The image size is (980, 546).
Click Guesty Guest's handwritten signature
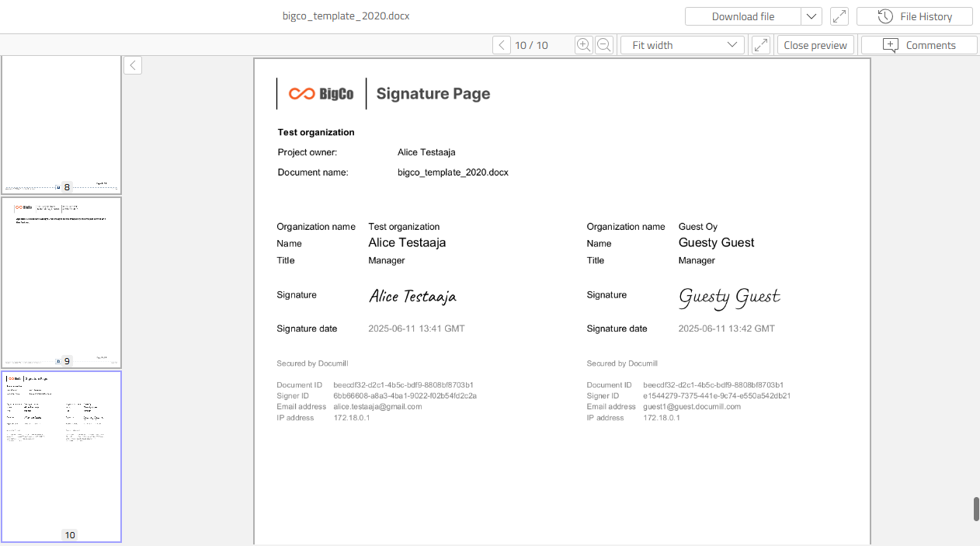coord(728,297)
